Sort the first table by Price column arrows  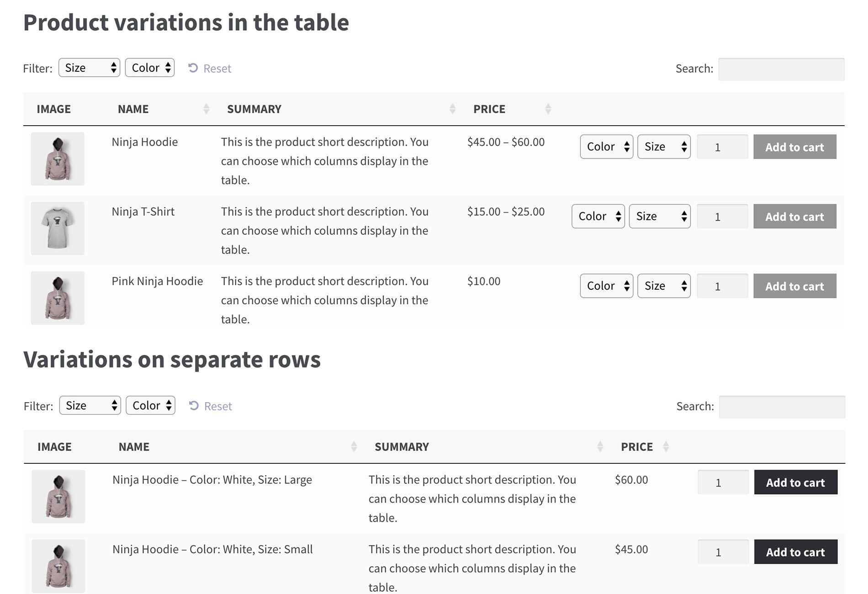coord(548,109)
